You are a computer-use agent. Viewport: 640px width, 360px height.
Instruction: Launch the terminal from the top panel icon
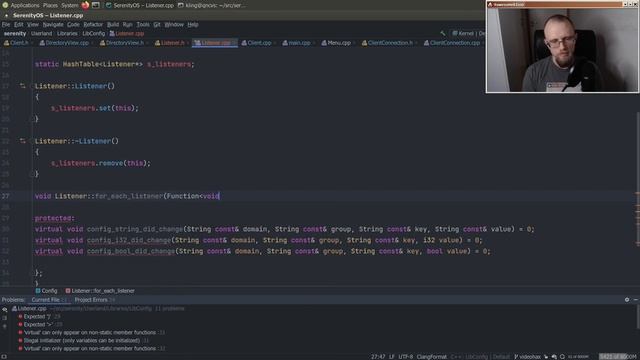tap(96, 5)
